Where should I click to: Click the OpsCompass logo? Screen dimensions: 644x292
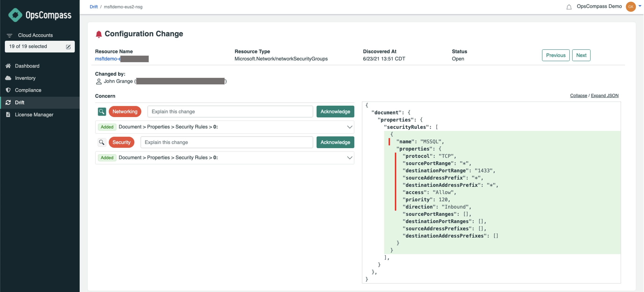click(40, 15)
